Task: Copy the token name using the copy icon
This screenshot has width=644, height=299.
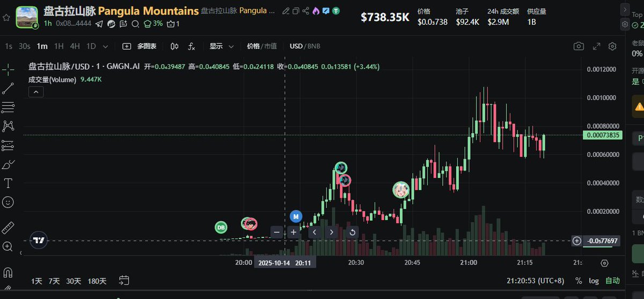Action: point(296,11)
